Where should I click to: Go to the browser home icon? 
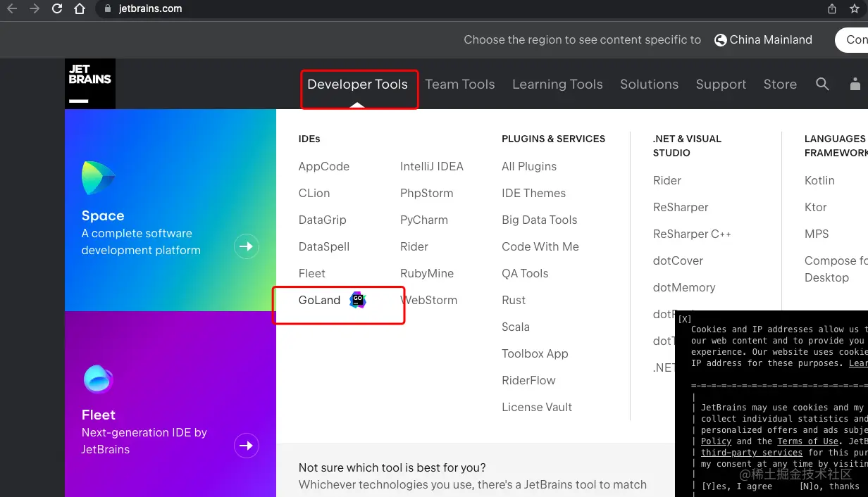[x=80, y=8]
